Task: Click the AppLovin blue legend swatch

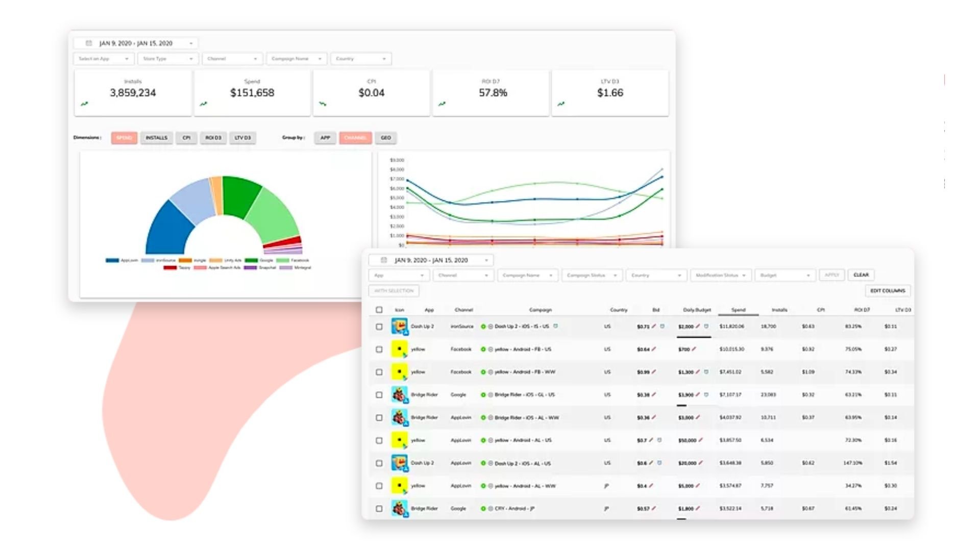Action: [112, 261]
